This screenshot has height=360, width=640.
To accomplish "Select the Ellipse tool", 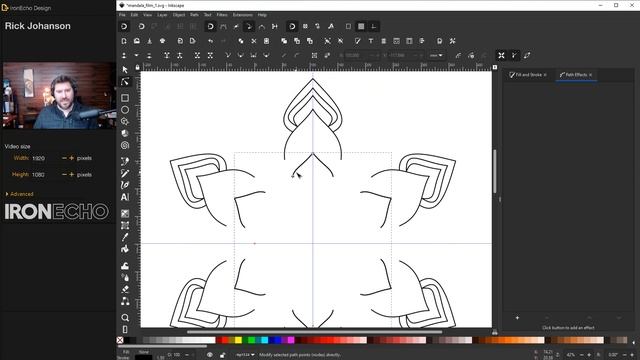I will point(125,110).
